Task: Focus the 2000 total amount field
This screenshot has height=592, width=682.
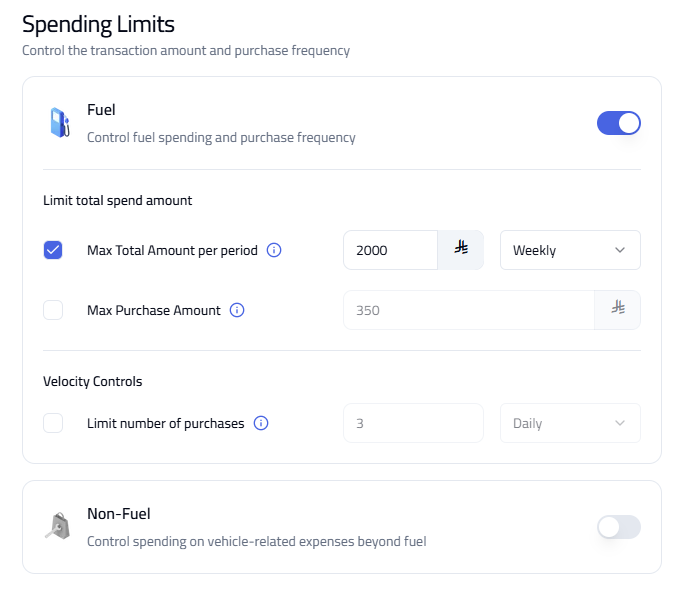Action: tap(390, 250)
